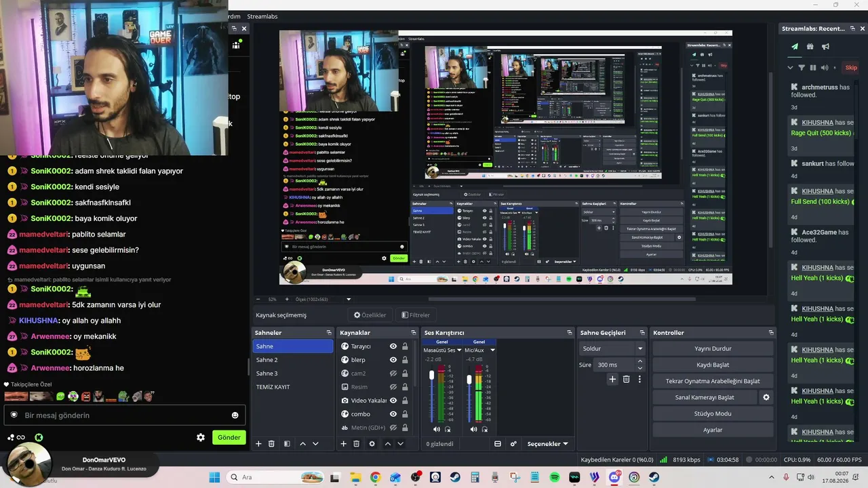Open Discord from the taskbar
Screen dimensions: 868x488
(614, 477)
